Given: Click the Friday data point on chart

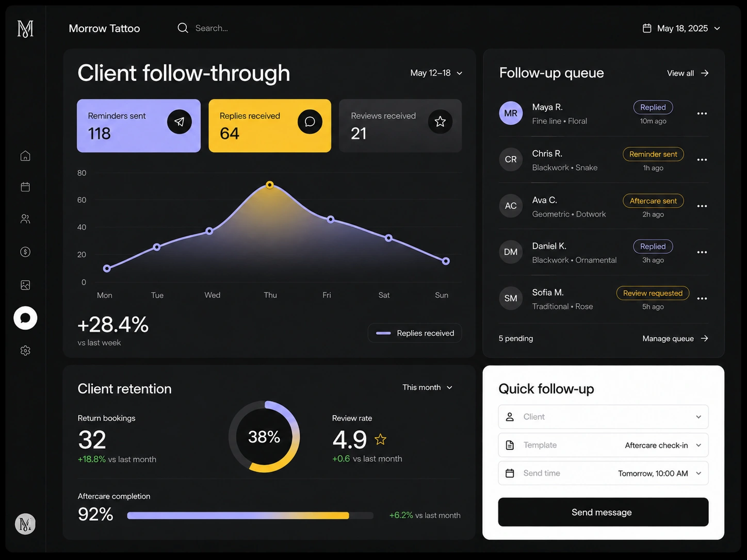Looking at the screenshot, I should tap(331, 220).
